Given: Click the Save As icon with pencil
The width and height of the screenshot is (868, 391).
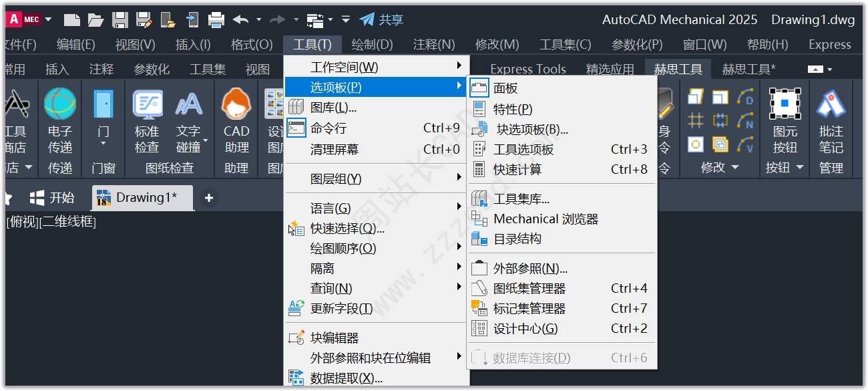Looking at the screenshot, I should 144,19.
